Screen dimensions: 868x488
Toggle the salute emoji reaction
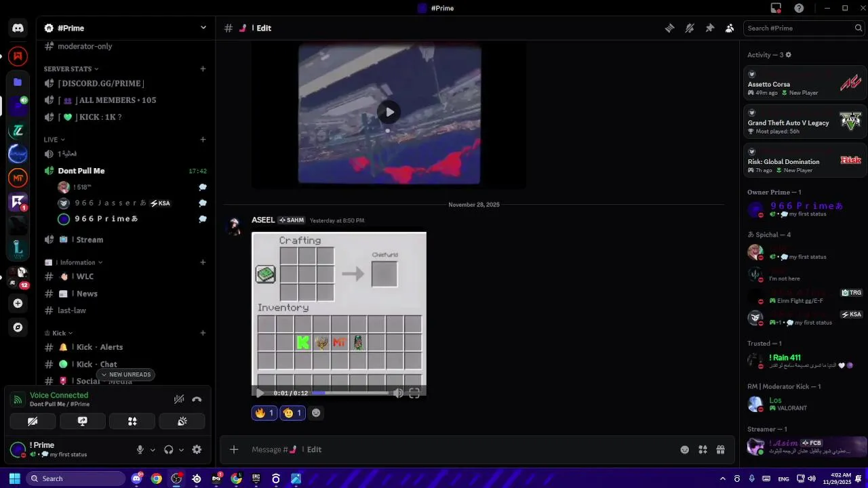[292, 413]
